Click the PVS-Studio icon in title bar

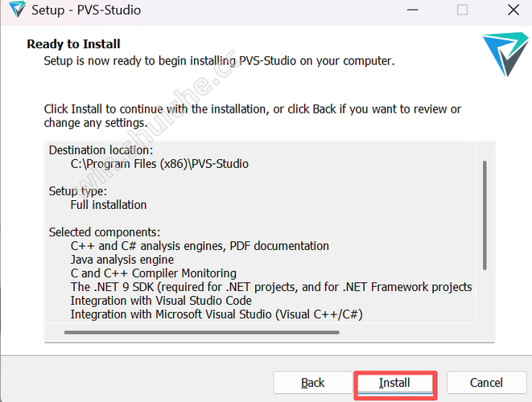[14, 11]
